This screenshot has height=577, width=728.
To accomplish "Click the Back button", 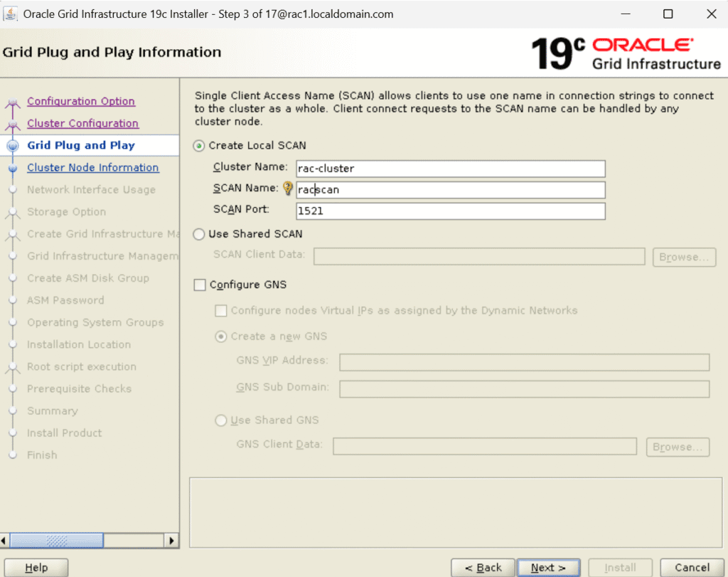I will 483,567.
